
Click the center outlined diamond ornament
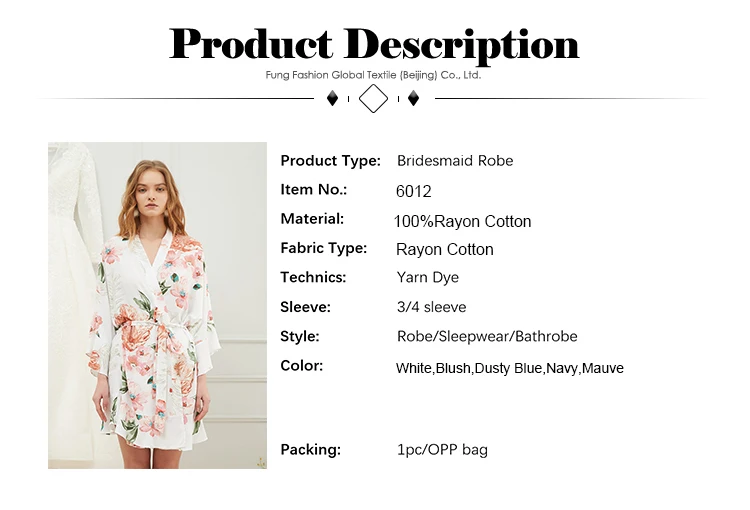(373, 98)
